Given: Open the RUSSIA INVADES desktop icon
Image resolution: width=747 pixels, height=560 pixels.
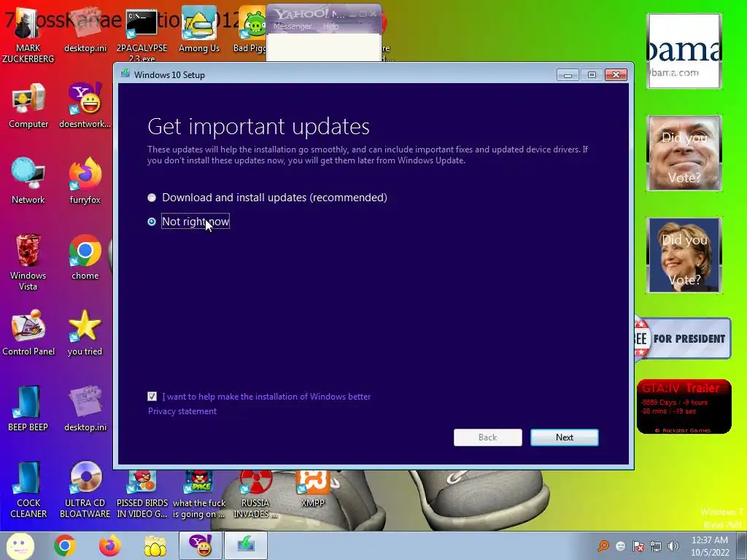Looking at the screenshot, I should tap(255, 494).
